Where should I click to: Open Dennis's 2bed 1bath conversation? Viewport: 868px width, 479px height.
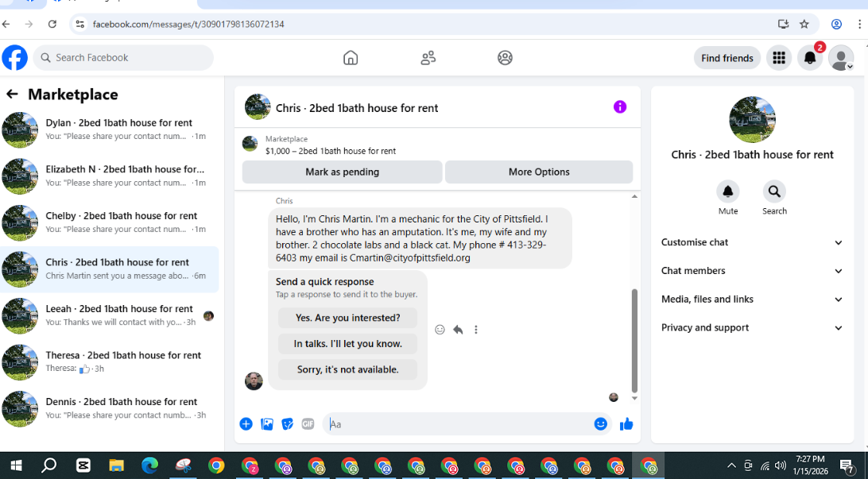pyautogui.click(x=110, y=408)
